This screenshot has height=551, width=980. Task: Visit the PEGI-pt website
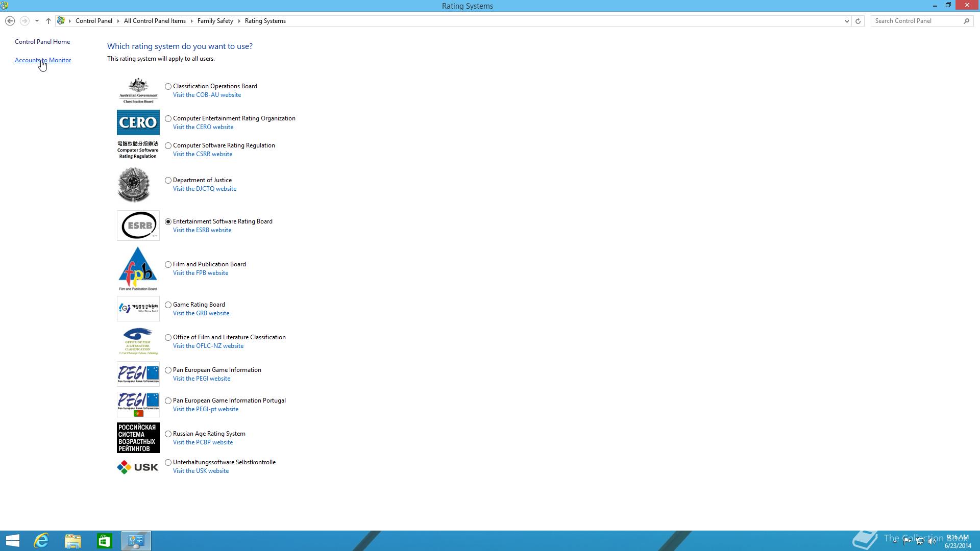[206, 409]
